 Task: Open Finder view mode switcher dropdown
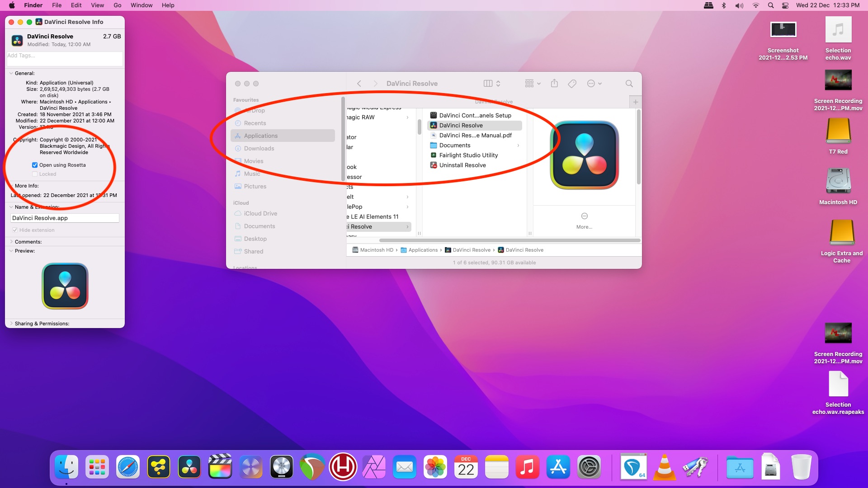(x=492, y=84)
